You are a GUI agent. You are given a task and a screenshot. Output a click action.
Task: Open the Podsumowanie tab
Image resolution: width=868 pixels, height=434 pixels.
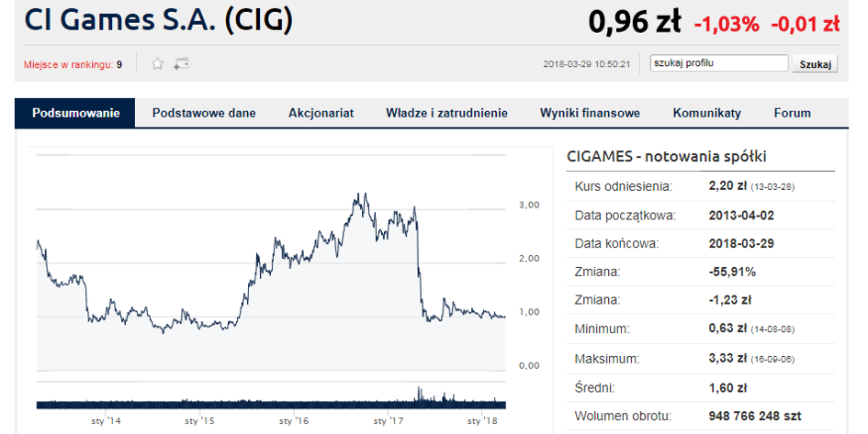[76, 114]
